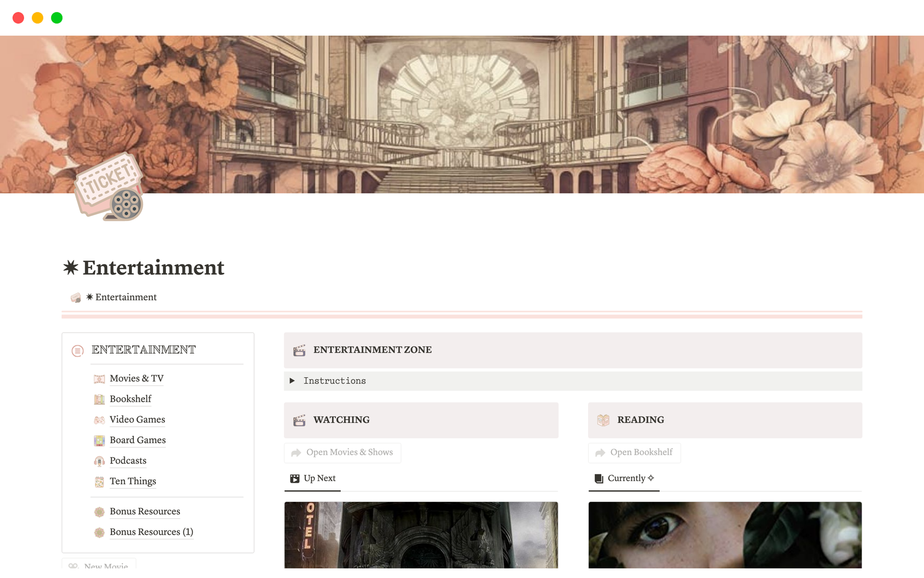Click the Movies & TV sidebar icon
The image size is (924, 578).
tap(100, 378)
